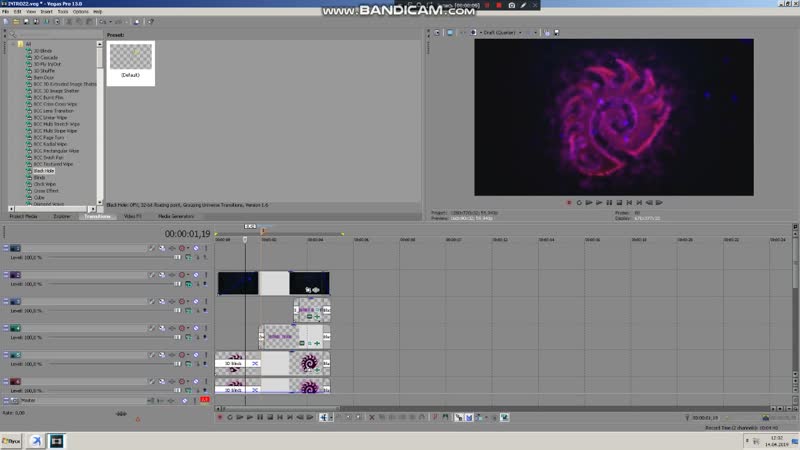The image size is (800, 450).
Task: Choose the (Default) Black Hole preset thumbnail
Action: point(131,63)
